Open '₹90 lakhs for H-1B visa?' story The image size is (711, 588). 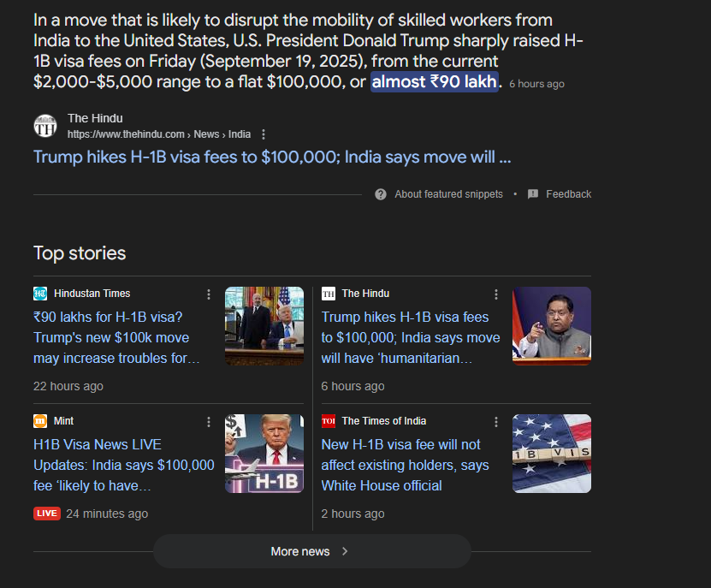(x=116, y=337)
